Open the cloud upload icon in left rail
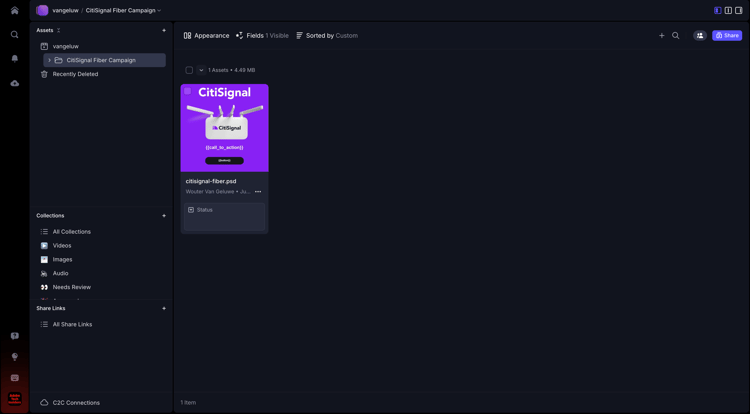 tap(14, 83)
